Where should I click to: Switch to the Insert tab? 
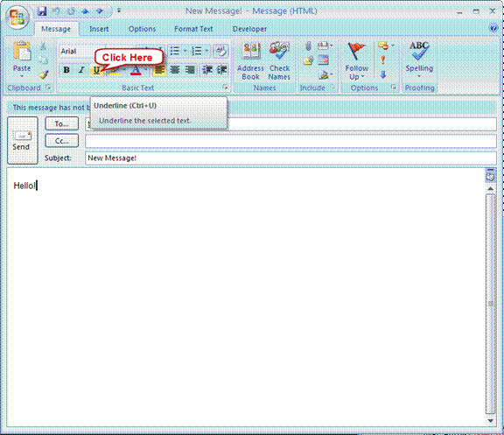click(99, 29)
